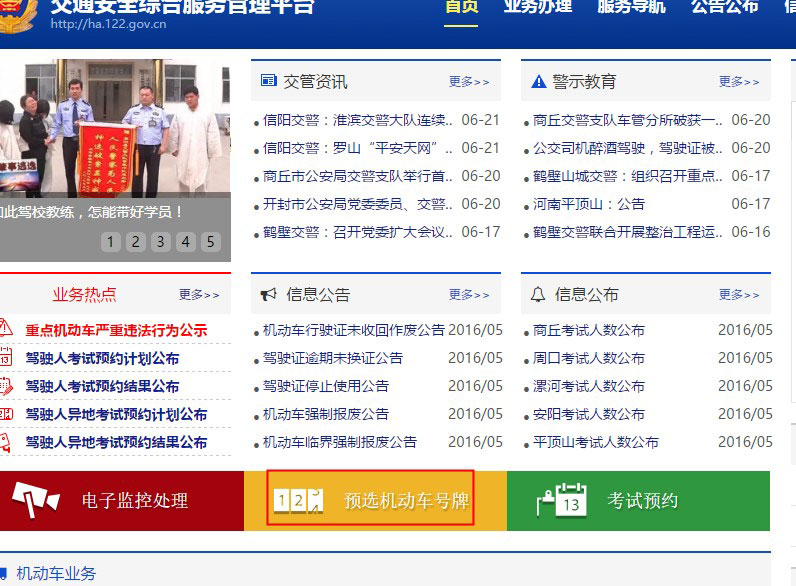
Task: Open 更多 link in 警示教育
Action: (x=739, y=81)
